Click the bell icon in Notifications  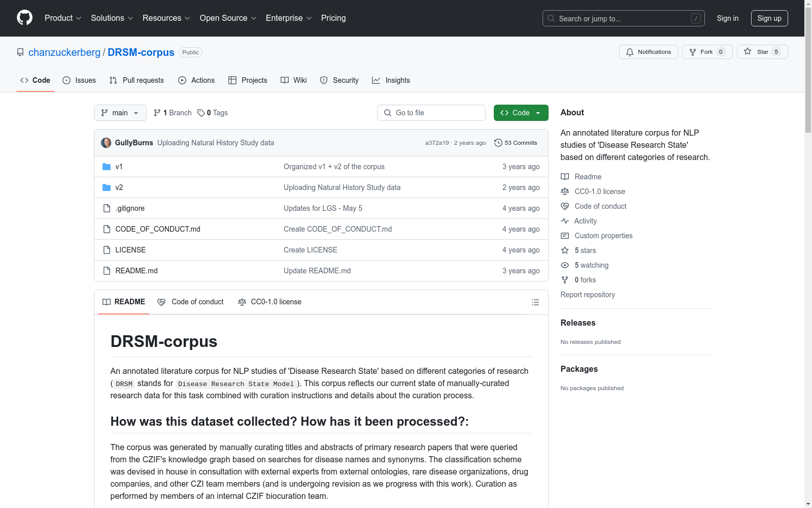pos(630,52)
